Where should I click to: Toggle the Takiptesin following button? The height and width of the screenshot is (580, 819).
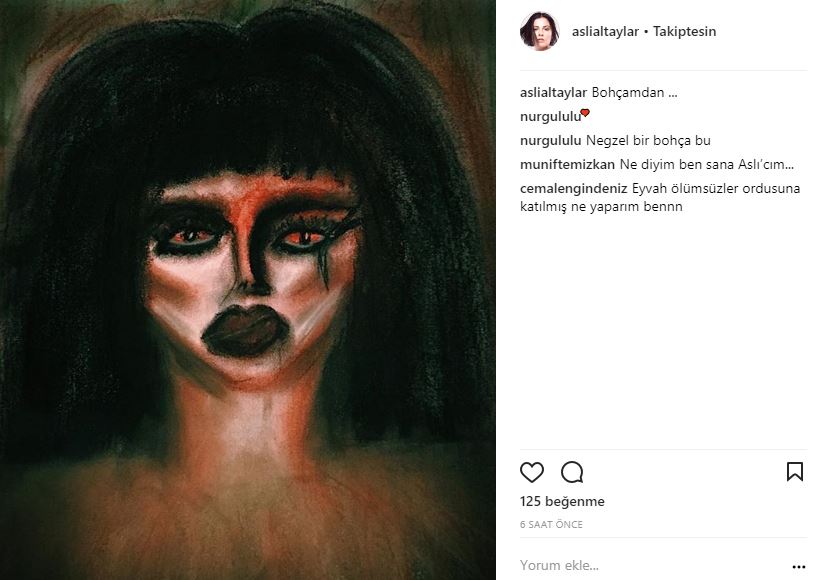tap(684, 31)
